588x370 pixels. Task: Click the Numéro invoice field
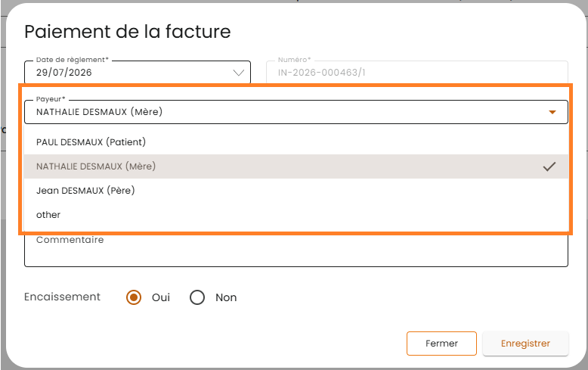coord(417,72)
